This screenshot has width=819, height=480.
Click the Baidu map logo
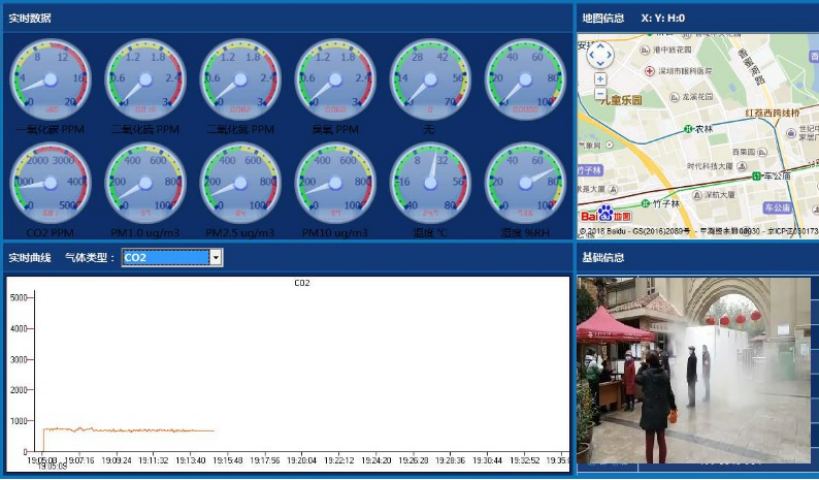pyautogui.click(x=607, y=214)
